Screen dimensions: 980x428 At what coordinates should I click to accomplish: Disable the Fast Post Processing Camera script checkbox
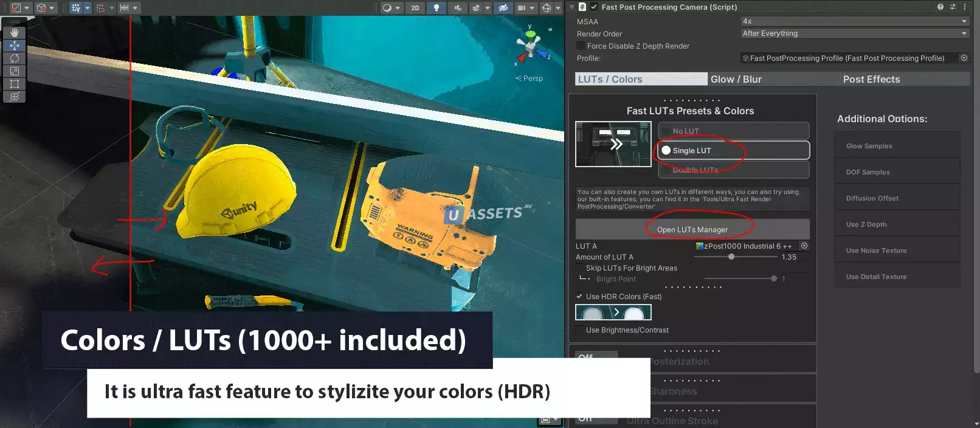pos(594,7)
